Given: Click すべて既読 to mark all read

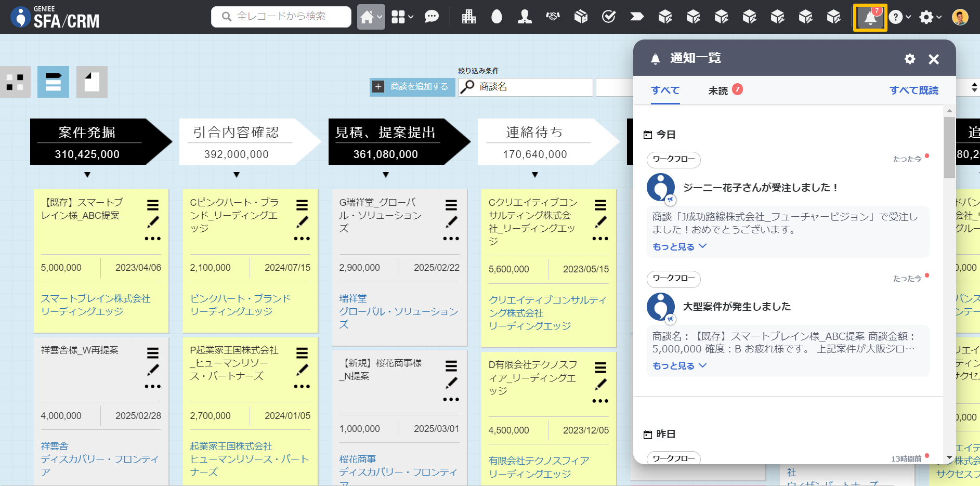Looking at the screenshot, I should (x=913, y=90).
